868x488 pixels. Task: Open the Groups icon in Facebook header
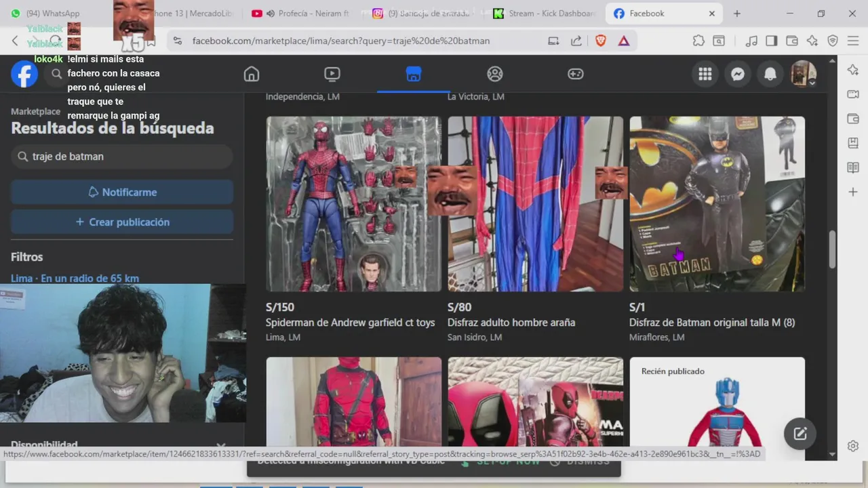tap(495, 74)
